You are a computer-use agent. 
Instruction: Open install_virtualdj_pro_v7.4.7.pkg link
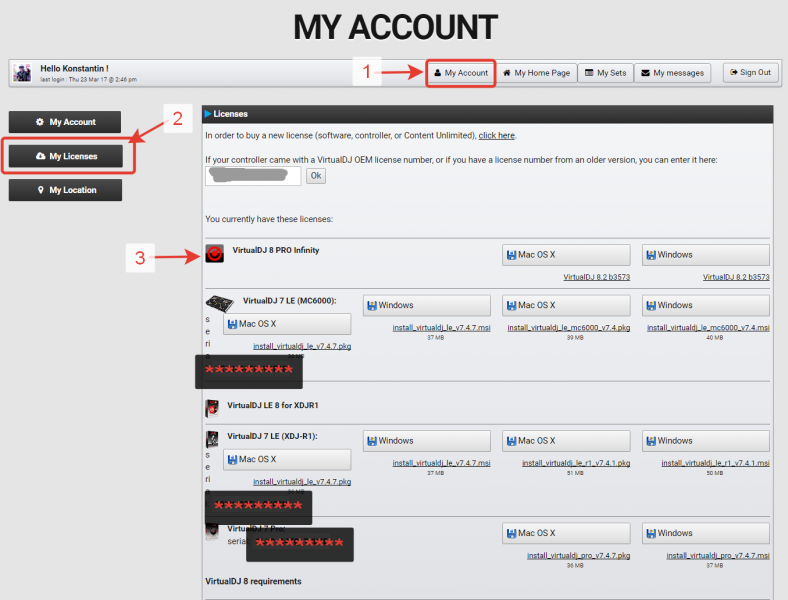click(578, 555)
